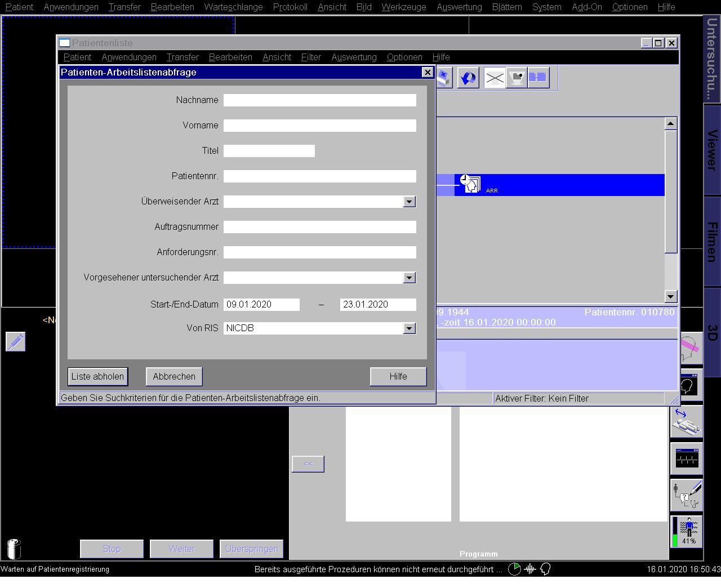Viewport: 721px width, 588px height.
Task: Toggle the crossed-out filter toolbar button
Action: pyautogui.click(x=495, y=78)
